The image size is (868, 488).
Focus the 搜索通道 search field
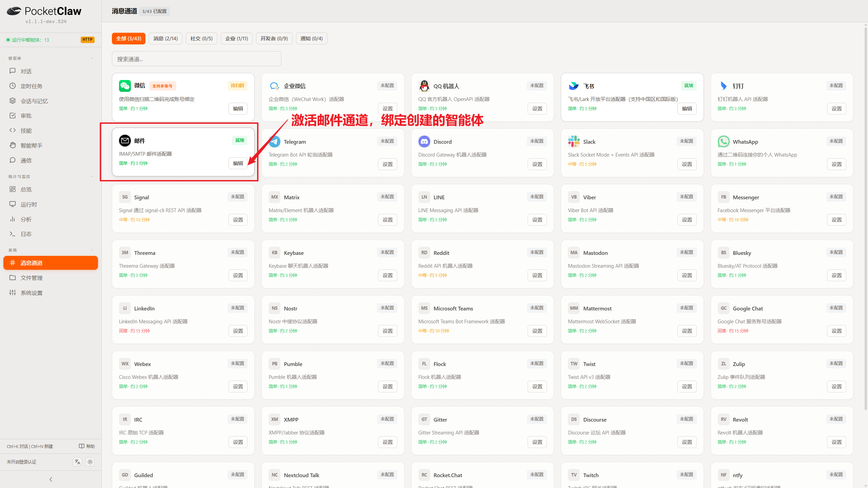coord(197,59)
